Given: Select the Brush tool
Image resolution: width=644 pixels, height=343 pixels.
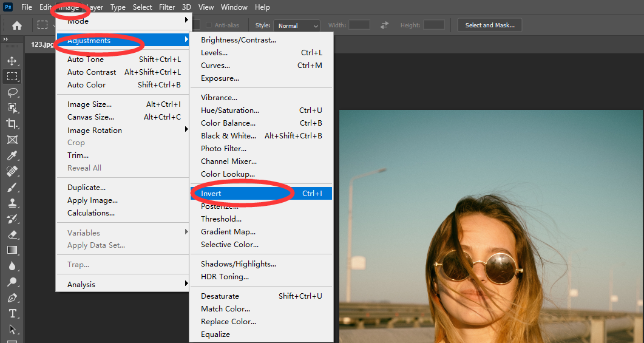Looking at the screenshot, I should [x=12, y=188].
